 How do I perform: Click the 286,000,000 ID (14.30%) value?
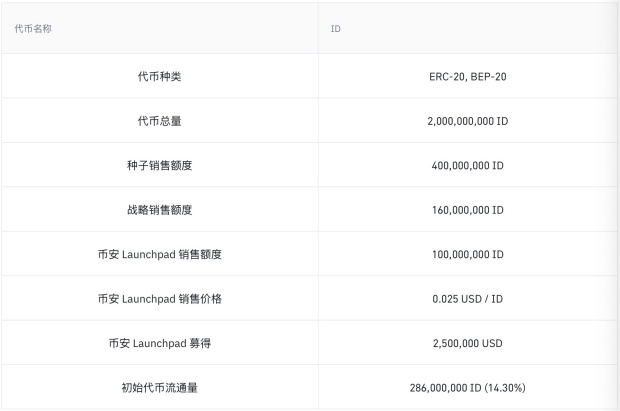click(468, 388)
